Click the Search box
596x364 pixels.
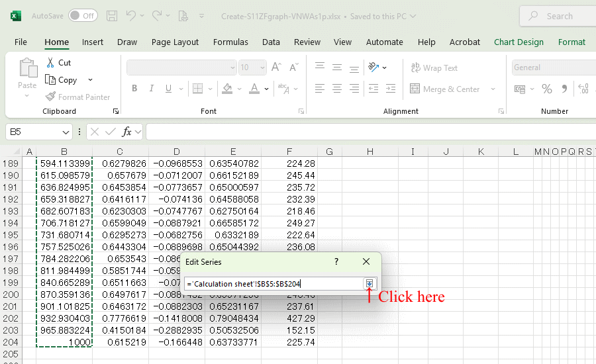pos(558,16)
